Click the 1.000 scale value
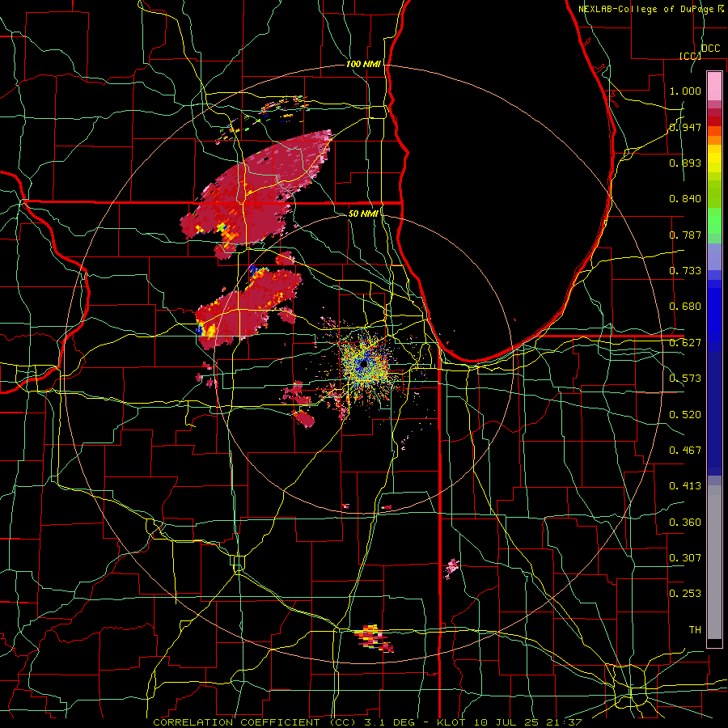 coord(685,91)
